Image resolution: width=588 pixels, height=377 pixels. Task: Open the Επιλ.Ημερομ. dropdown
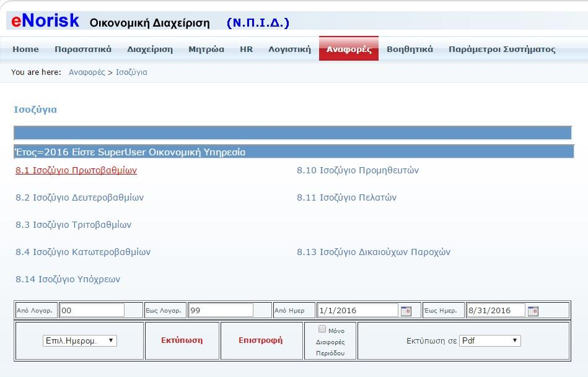[x=80, y=340]
